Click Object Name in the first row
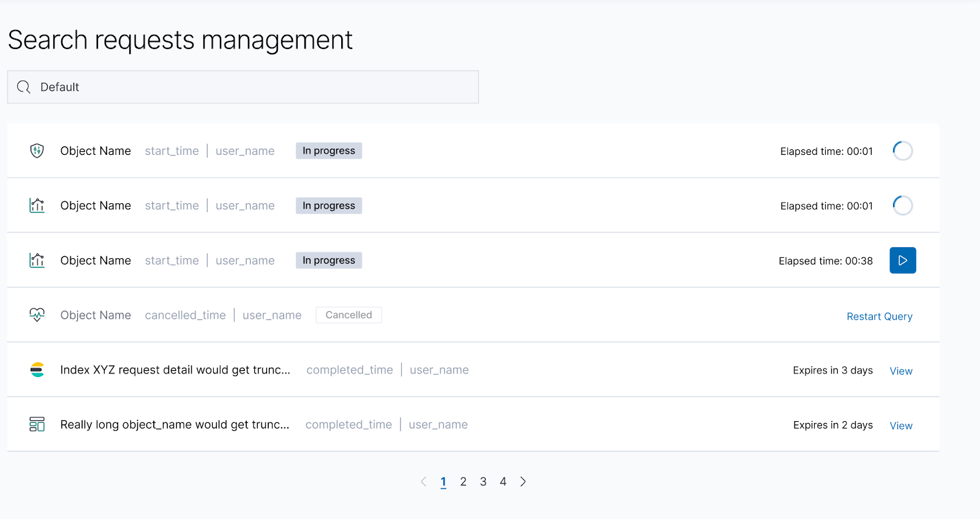Viewport: 980px width, 519px height. click(96, 151)
